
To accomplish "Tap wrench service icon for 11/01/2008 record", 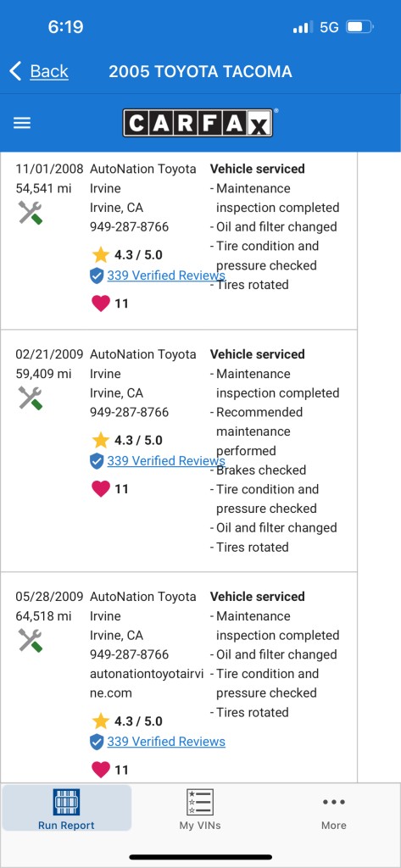I will tap(30, 213).
